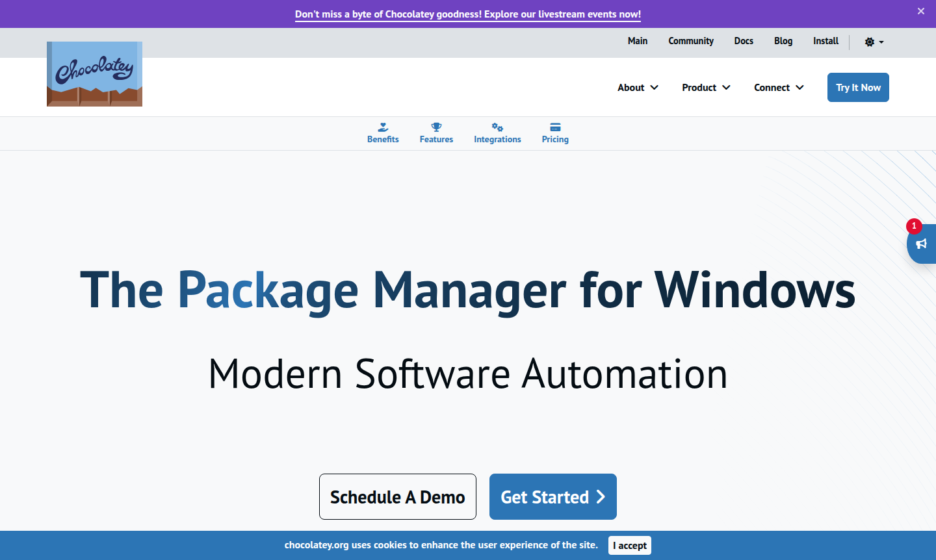Screen dimensions: 936x560
Task: Accept cookies with I accept button
Action: point(629,546)
